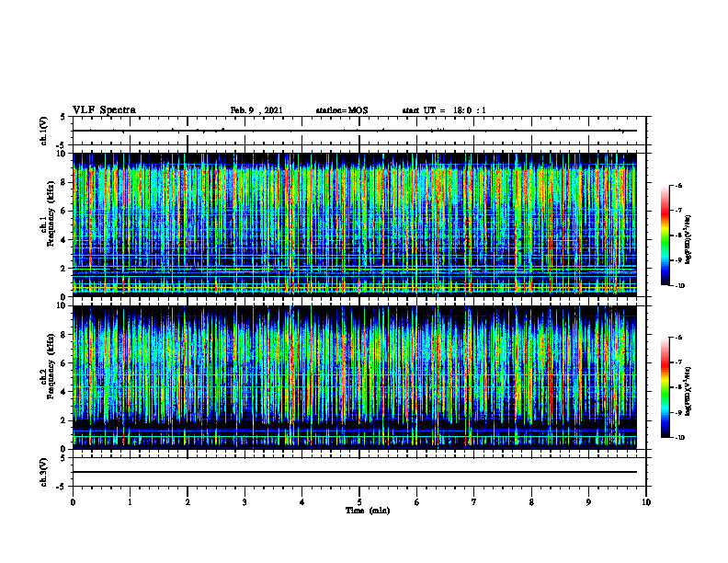Screen dimensions: 728x563
Task: Click time axis tick label "4"
Action: click(302, 502)
